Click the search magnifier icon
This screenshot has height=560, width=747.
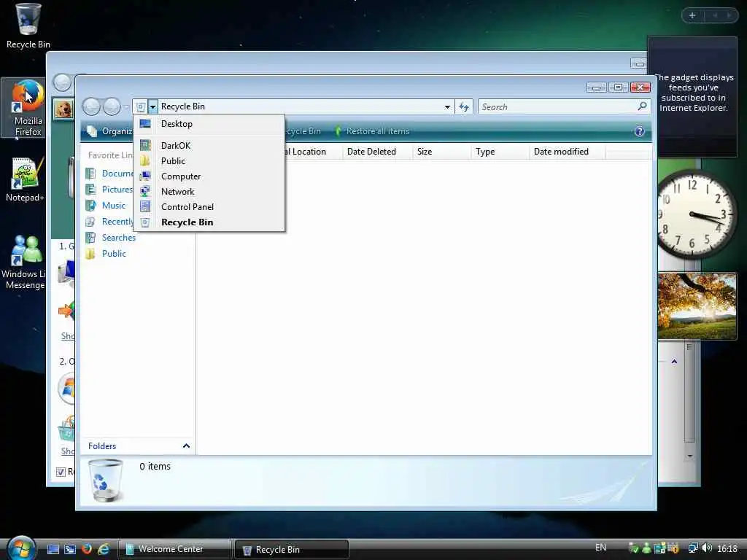pos(642,106)
